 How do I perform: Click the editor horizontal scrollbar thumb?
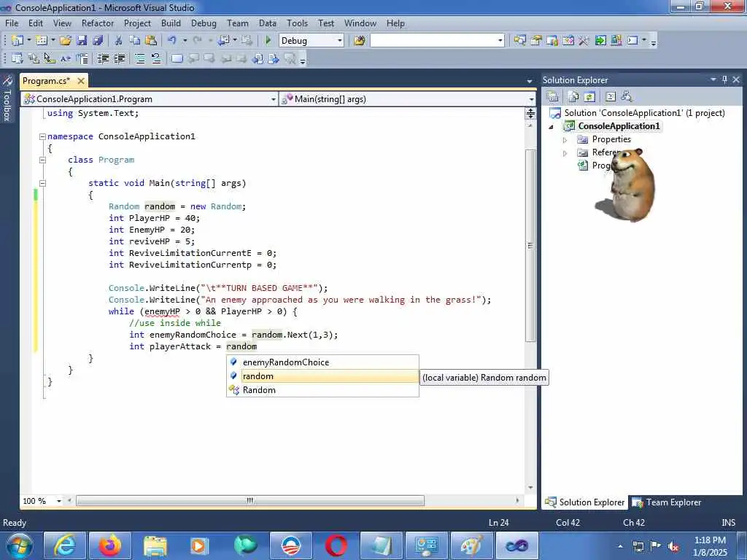pos(249,501)
